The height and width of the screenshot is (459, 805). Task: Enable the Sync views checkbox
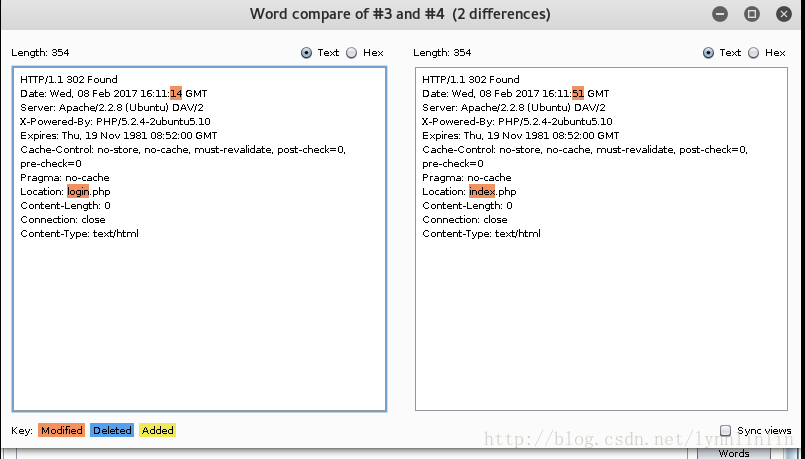pyautogui.click(x=725, y=430)
